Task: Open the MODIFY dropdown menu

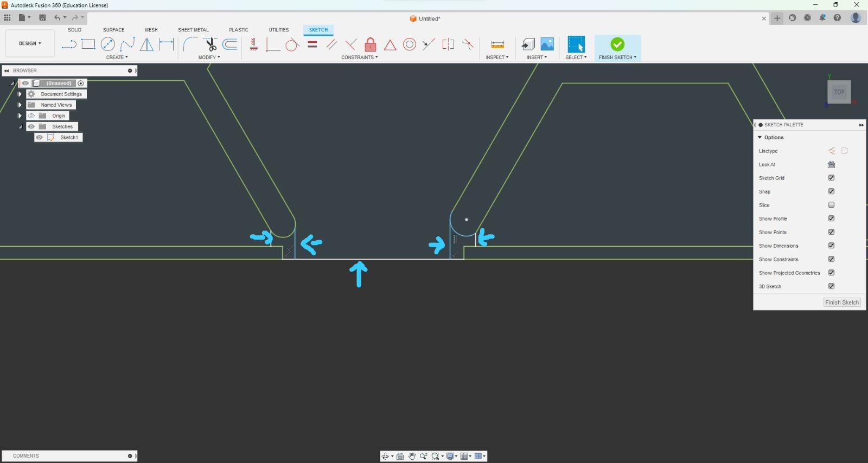Action: click(x=209, y=57)
